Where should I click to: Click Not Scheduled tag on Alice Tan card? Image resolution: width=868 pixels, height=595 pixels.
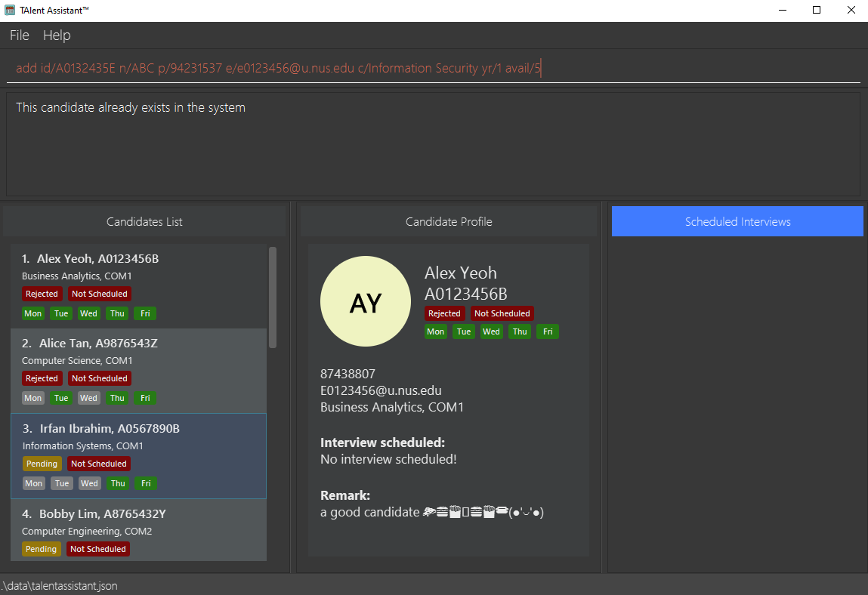pyautogui.click(x=100, y=378)
